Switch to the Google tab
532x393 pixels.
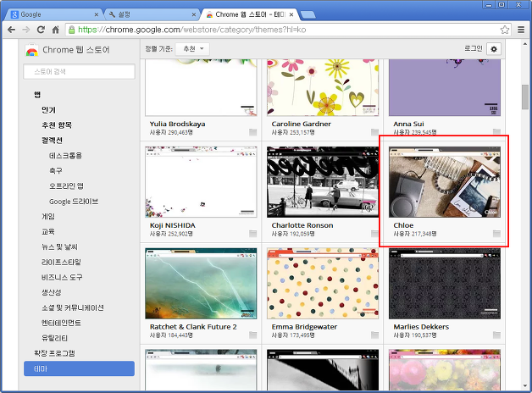click(x=54, y=14)
